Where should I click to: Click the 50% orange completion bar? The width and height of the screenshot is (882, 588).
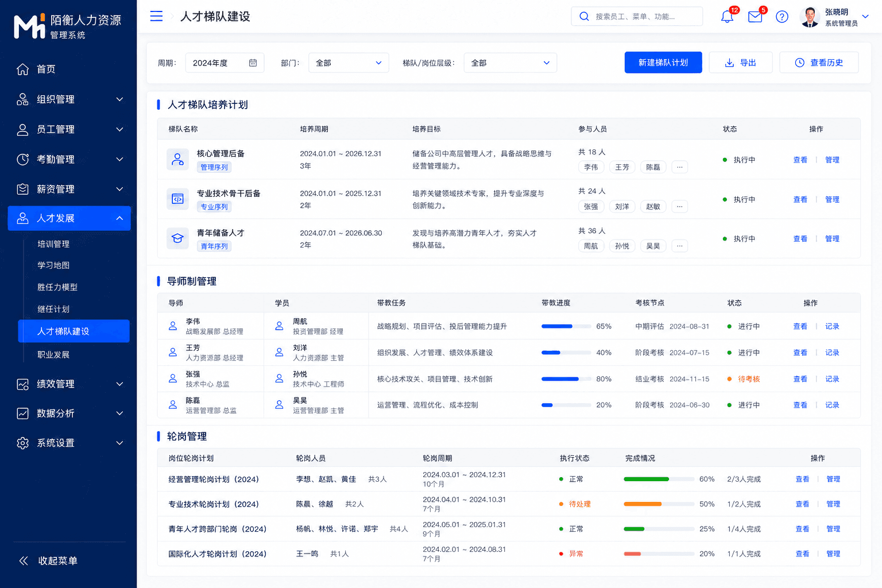coord(659,504)
